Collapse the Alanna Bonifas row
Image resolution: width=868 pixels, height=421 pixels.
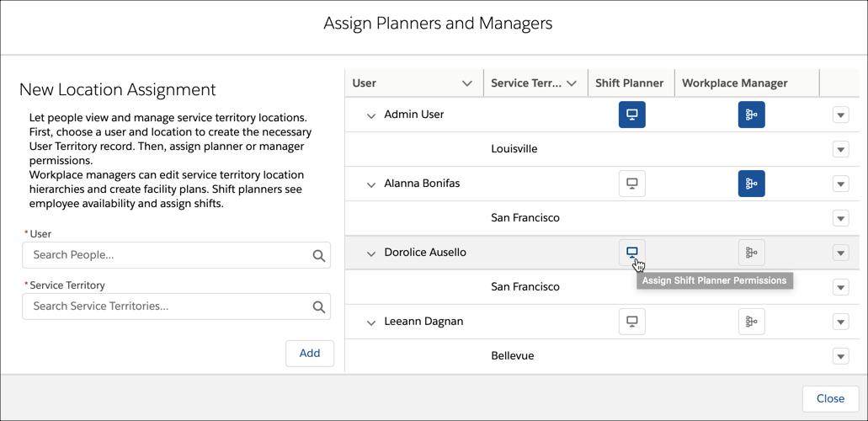(371, 184)
